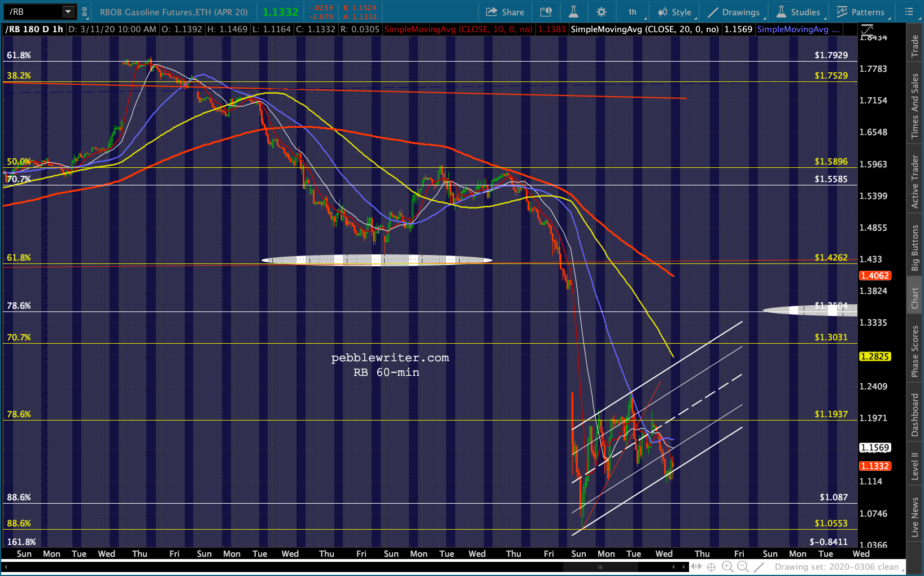Click the flask Edit Studies icon
This screenshot has height=576, width=924.
point(573,12)
